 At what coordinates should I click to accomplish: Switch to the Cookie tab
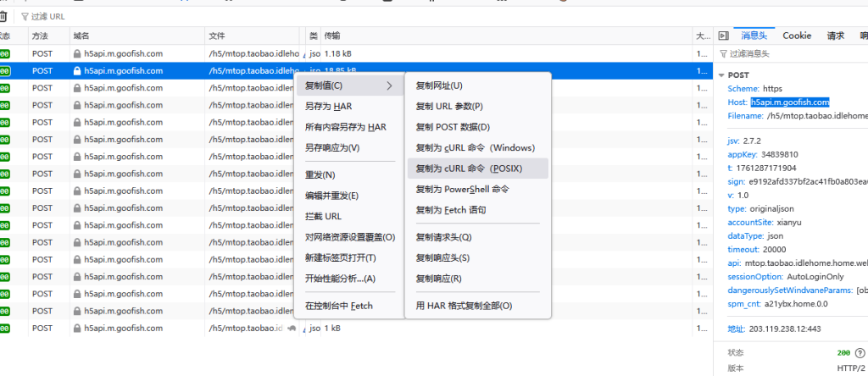tap(797, 36)
